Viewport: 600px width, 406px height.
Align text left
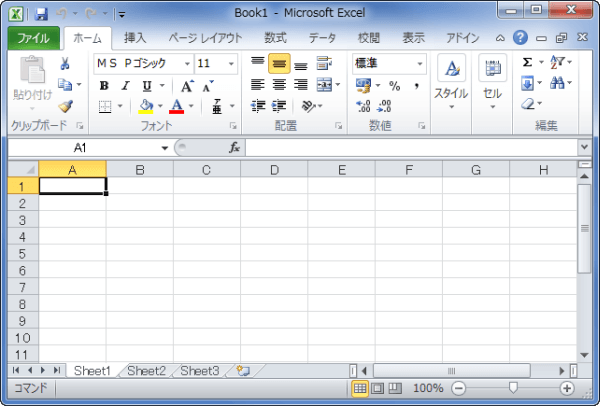tap(258, 85)
